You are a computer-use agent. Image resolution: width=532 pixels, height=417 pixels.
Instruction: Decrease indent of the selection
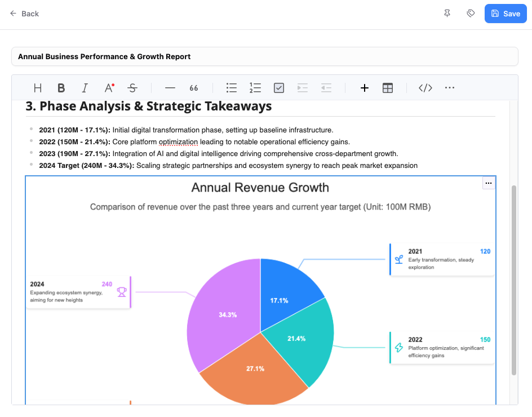coord(326,88)
